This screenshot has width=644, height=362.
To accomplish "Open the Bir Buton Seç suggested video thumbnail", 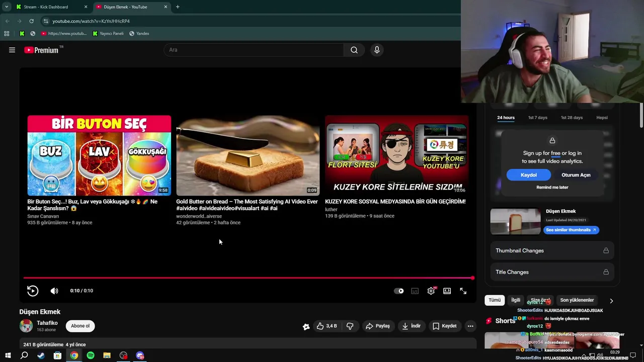I will 99,155.
